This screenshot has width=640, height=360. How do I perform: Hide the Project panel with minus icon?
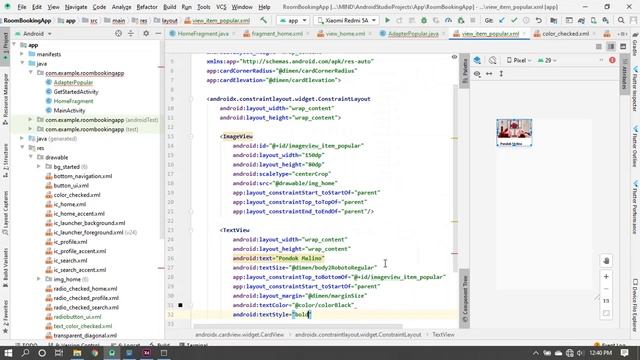pyautogui.click(x=158, y=33)
